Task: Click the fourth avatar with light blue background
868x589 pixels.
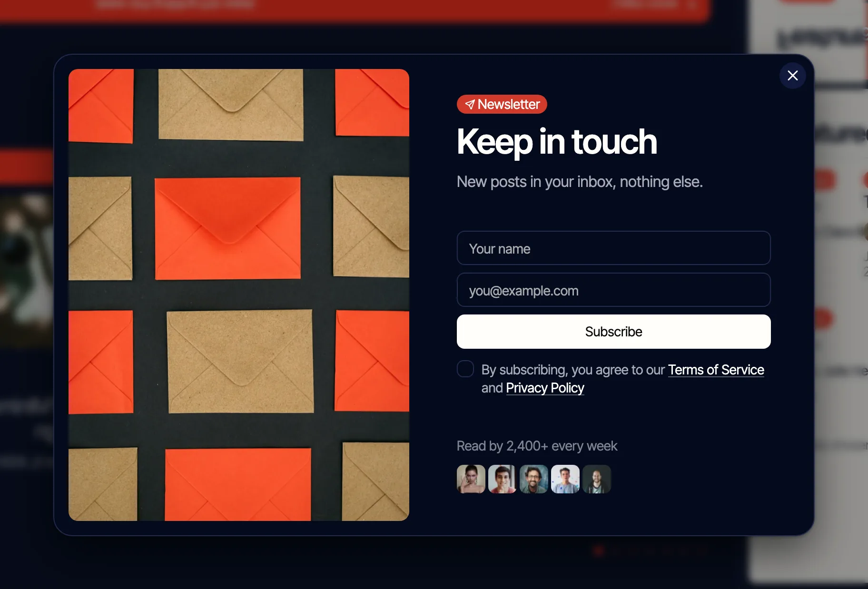Action: pyautogui.click(x=565, y=479)
